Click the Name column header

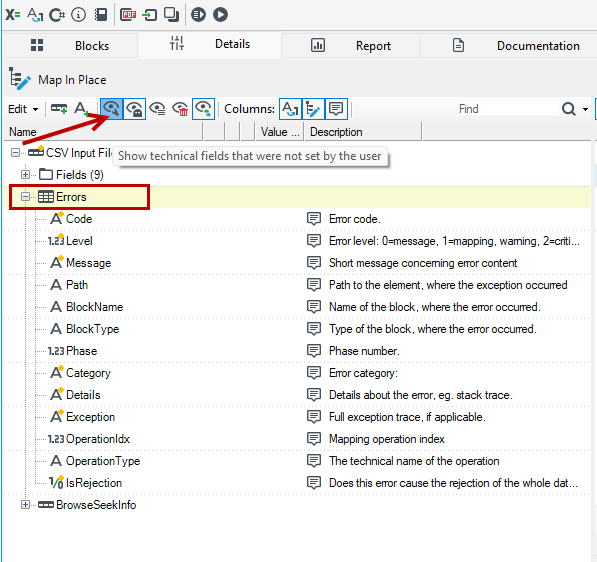point(103,132)
